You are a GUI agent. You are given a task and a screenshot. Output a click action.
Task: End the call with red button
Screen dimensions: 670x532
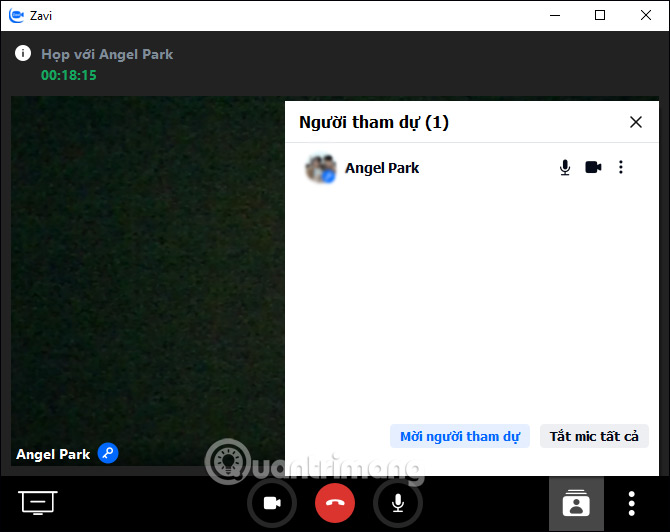pos(335,503)
